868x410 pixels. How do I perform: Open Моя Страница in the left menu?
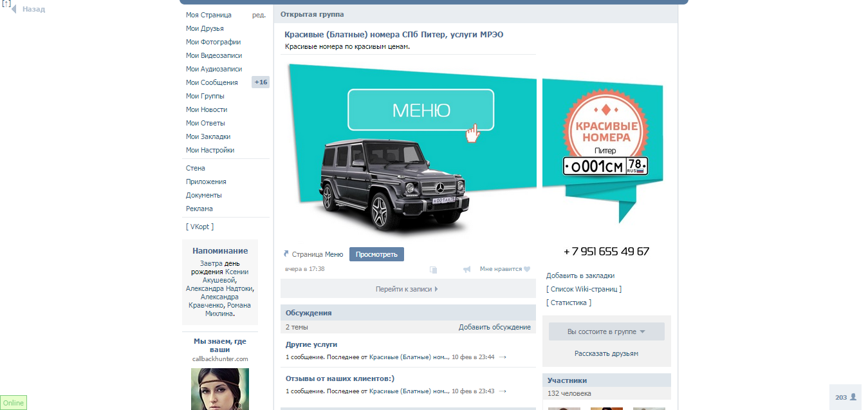coord(208,15)
